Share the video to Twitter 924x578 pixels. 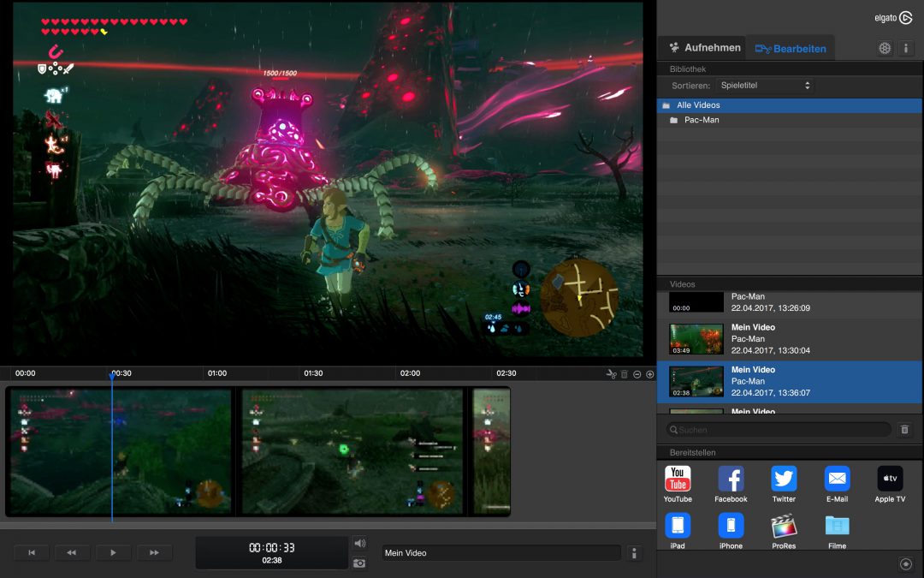click(x=784, y=484)
